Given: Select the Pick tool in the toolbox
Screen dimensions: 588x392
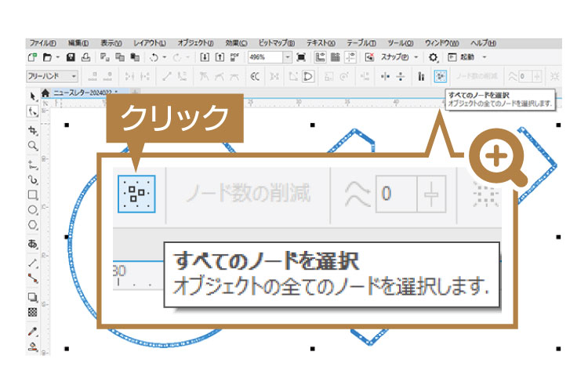Looking at the screenshot, I should [32, 96].
